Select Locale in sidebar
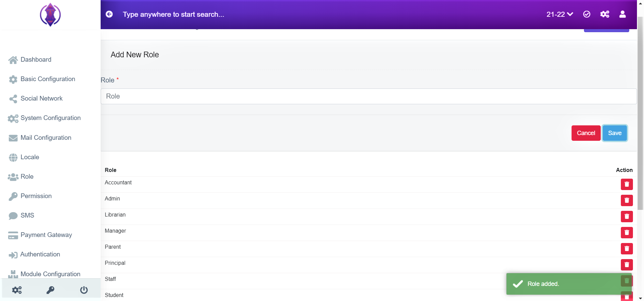Viewport: 644px width, 301px height. 30,157
